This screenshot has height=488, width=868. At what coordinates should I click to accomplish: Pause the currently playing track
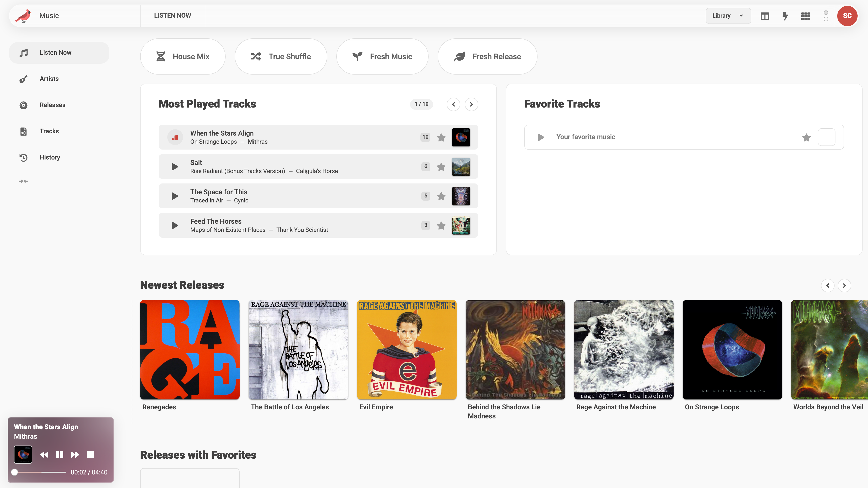click(x=60, y=455)
